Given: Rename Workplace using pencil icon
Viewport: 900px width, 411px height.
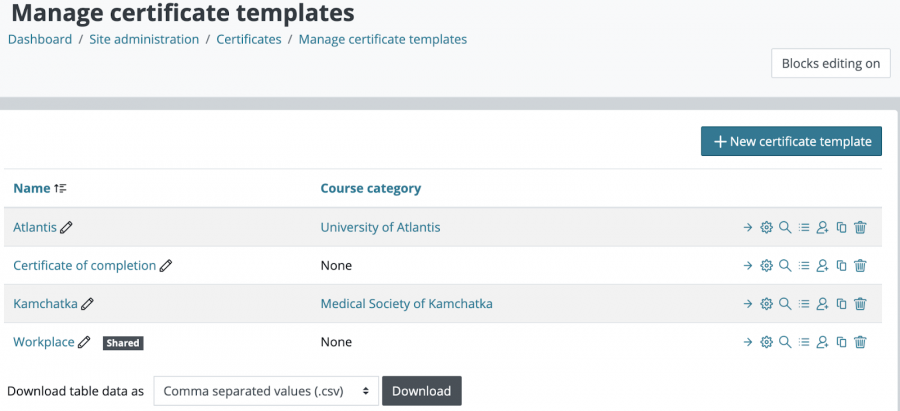Looking at the screenshot, I should pos(84,342).
